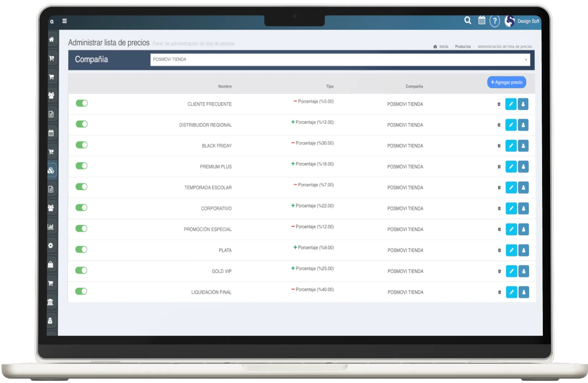Open the settings gear in sidebar
Image resolution: width=588 pixels, height=383 pixels.
[51, 246]
